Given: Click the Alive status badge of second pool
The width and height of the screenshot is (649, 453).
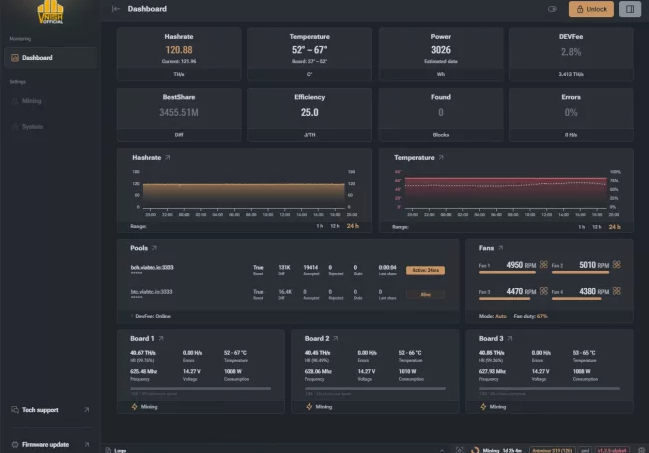Looking at the screenshot, I should [x=425, y=294].
